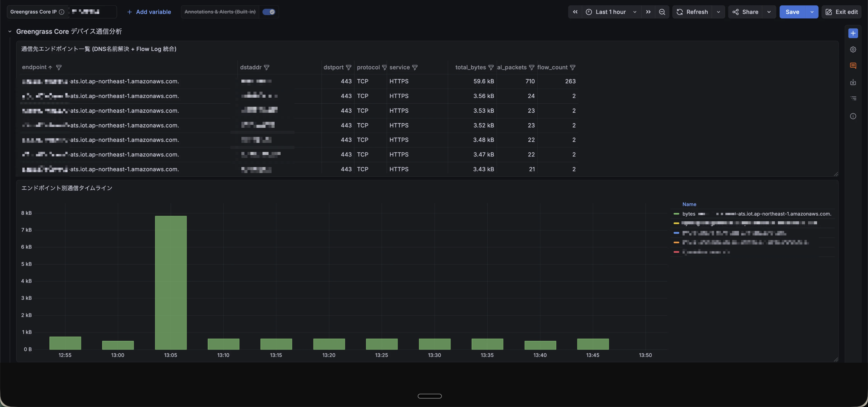Viewport: 868px width, 407px height.
Task: Click the Exit edit button
Action: click(841, 12)
